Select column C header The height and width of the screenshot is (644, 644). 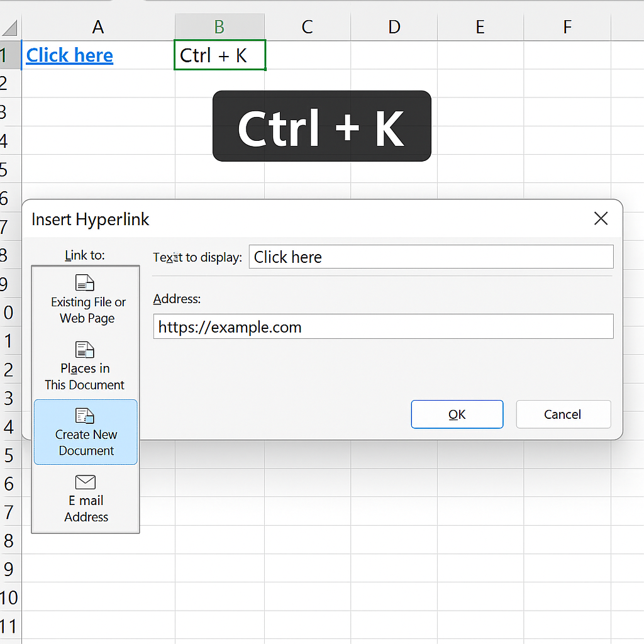(308, 27)
